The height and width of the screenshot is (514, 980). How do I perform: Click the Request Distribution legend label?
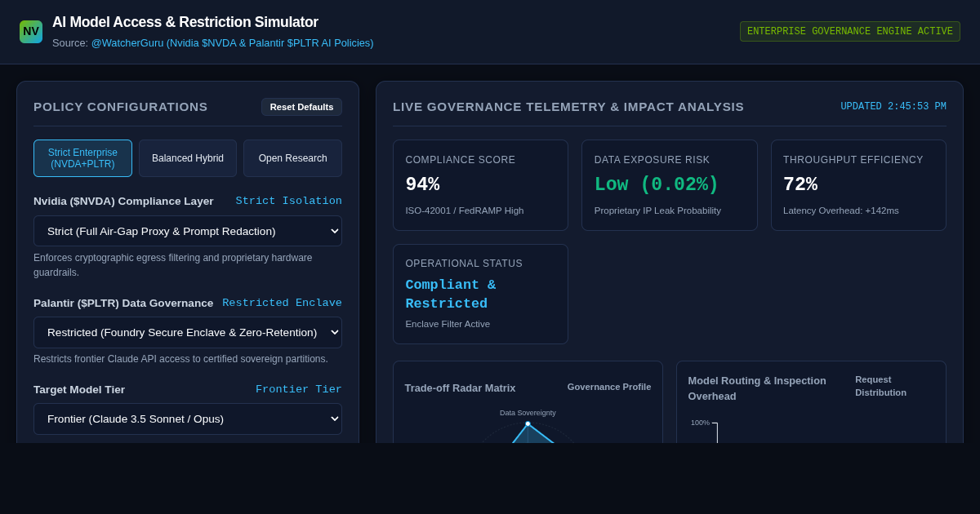[x=880, y=386]
